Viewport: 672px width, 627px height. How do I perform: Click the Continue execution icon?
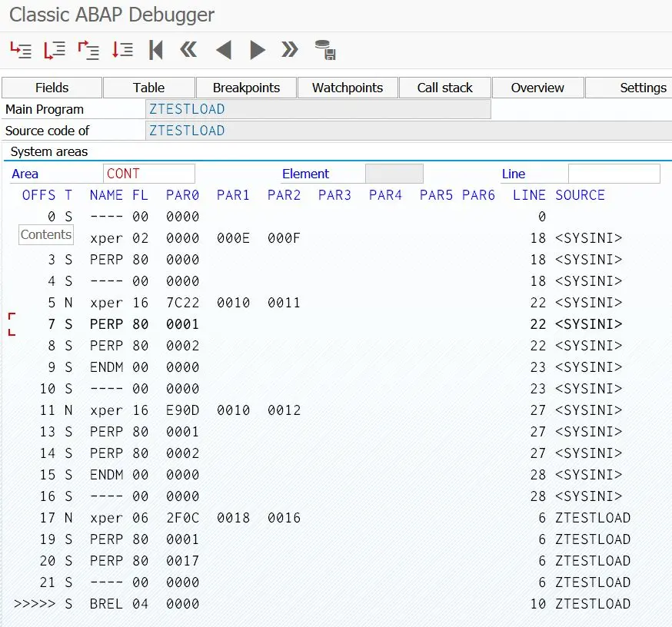point(122,50)
